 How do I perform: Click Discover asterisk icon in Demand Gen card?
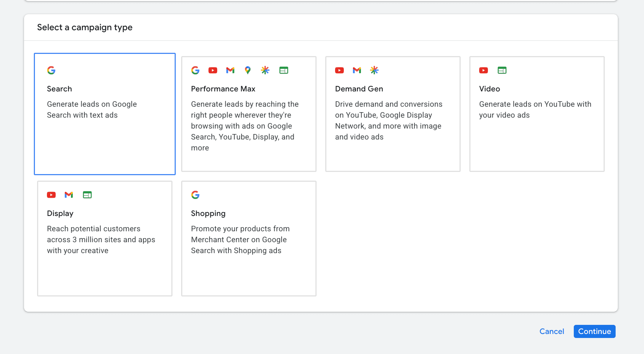coord(374,70)
